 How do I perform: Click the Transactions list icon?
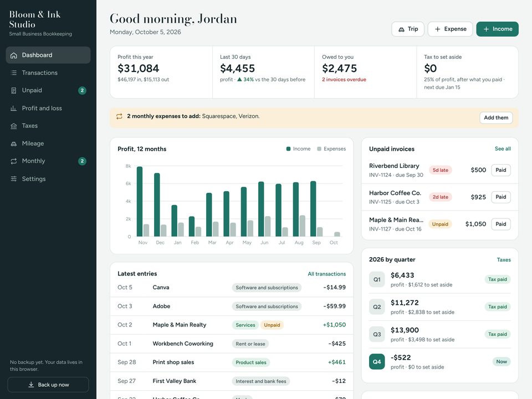pyautogui.click(x=13, y=73)
